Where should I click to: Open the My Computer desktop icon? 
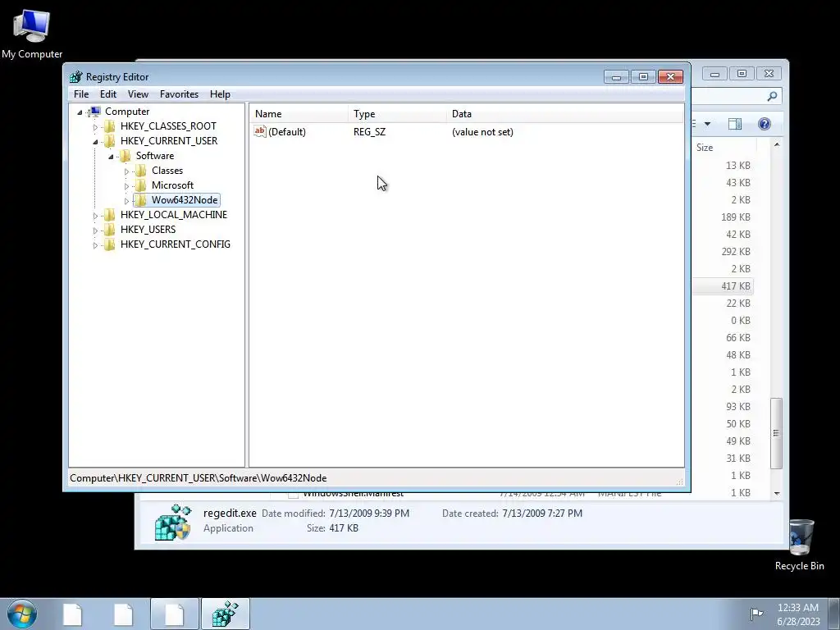pyautogui.click(x=32, y=33)
